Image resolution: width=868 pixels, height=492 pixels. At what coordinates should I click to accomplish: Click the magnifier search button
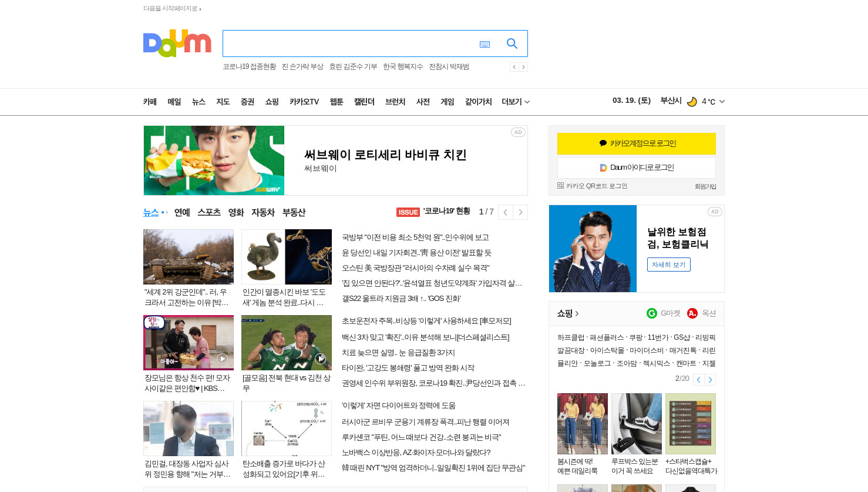[x=512, y=43]
